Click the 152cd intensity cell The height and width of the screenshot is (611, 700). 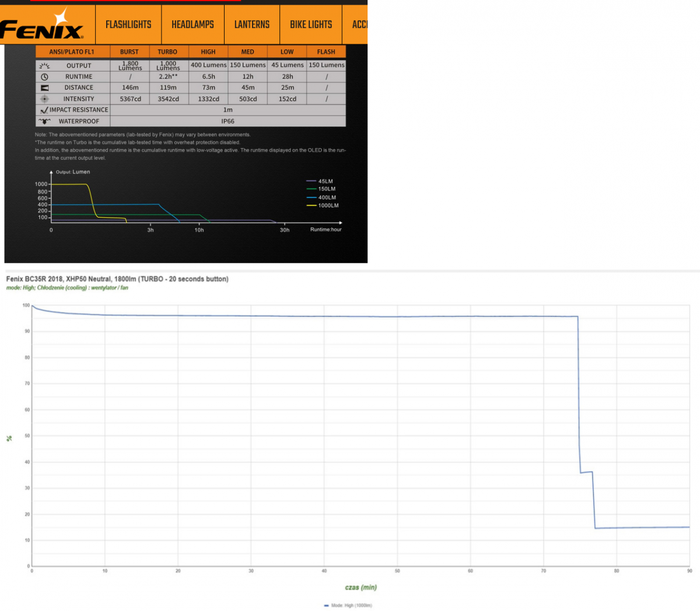click(x=288, y=99)
